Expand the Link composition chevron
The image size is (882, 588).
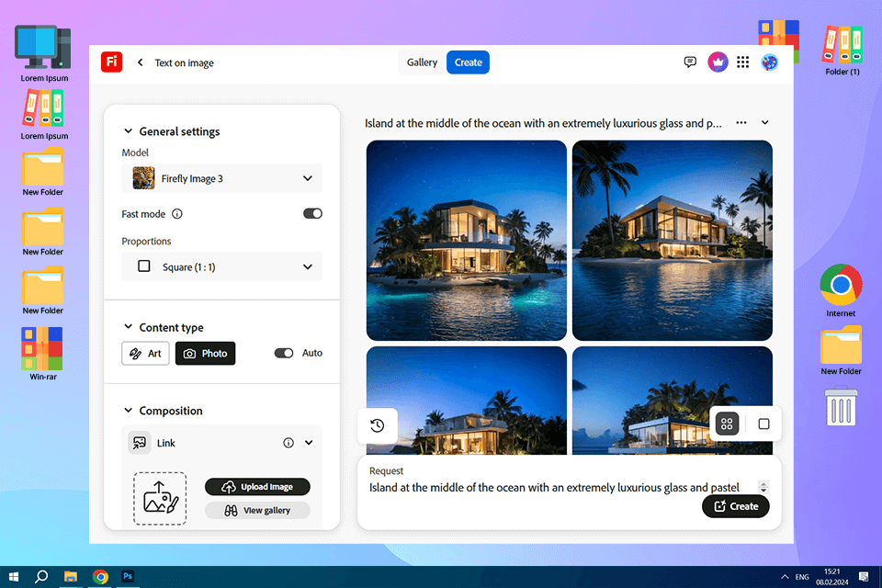309,443
